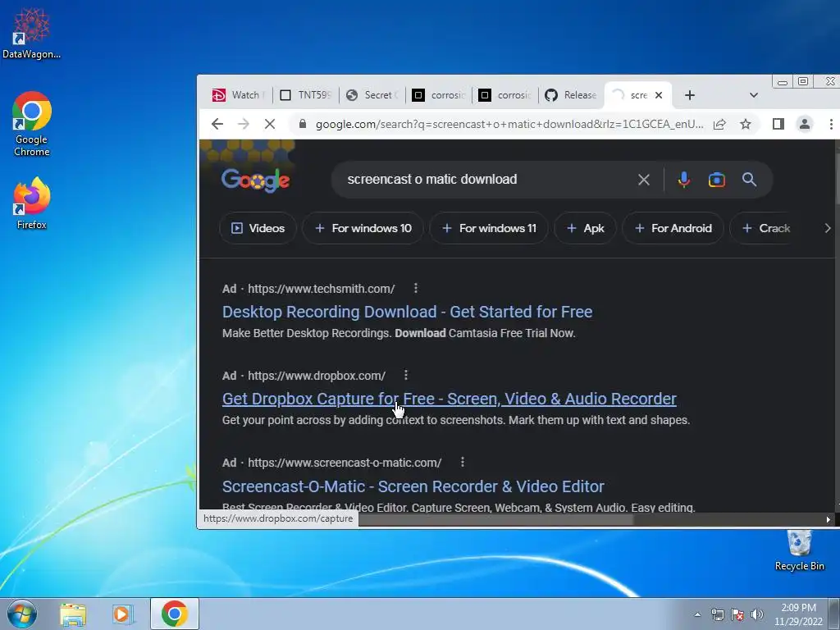Screen dimensions: 840x630
Task: Open Chrome profile menu
Action: 804,125
